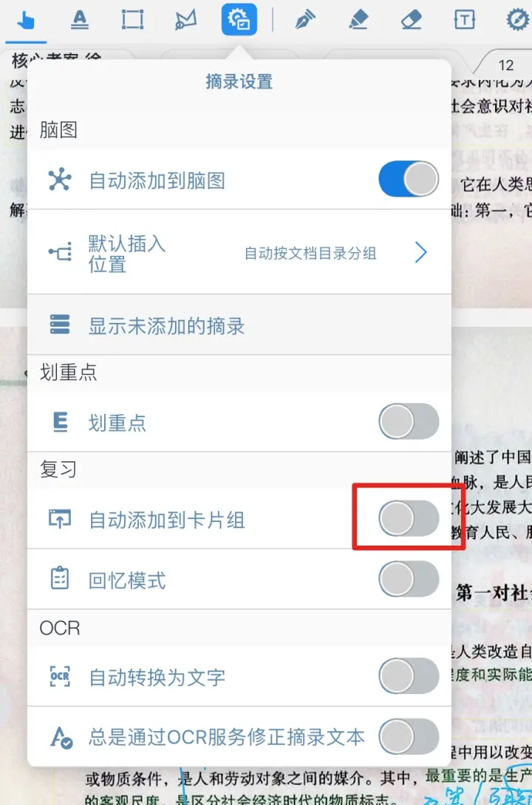The image size is (532, 805).
Task: Select the text box tool
Action: click(464, 20)
